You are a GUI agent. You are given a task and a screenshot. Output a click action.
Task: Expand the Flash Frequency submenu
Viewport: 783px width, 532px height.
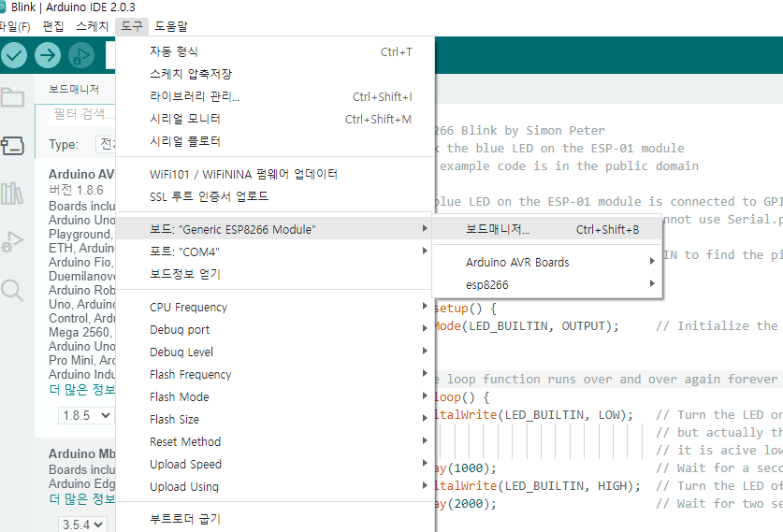coord(275,374)
